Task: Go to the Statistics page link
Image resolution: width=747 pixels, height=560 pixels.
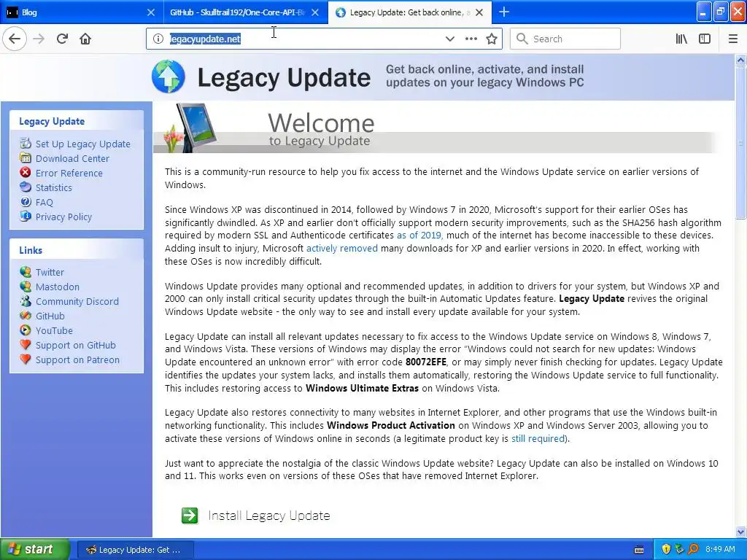Action: coord(54,187)
